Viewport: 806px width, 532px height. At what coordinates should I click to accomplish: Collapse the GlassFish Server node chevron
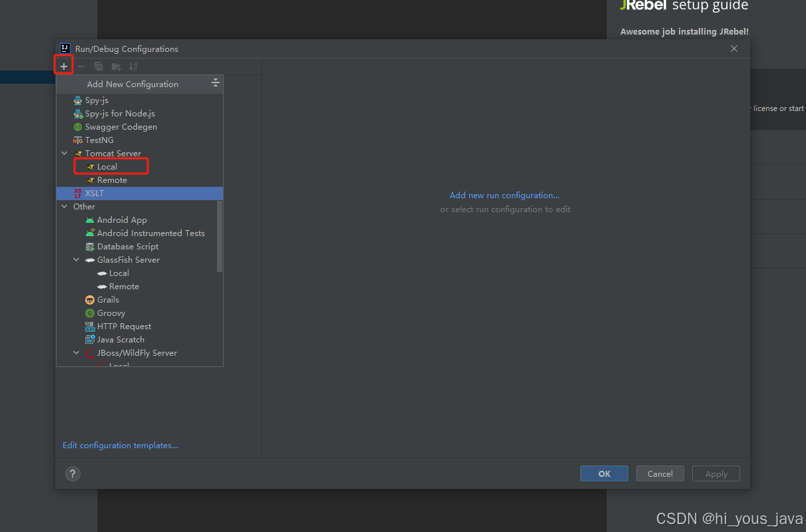pyautogui.click(x=77, y=260)
